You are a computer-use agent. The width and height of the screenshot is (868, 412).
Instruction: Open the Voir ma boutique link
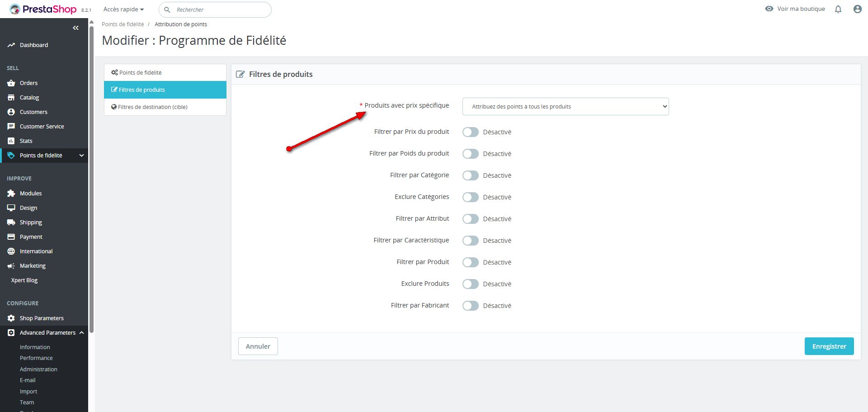coord(801,9)
